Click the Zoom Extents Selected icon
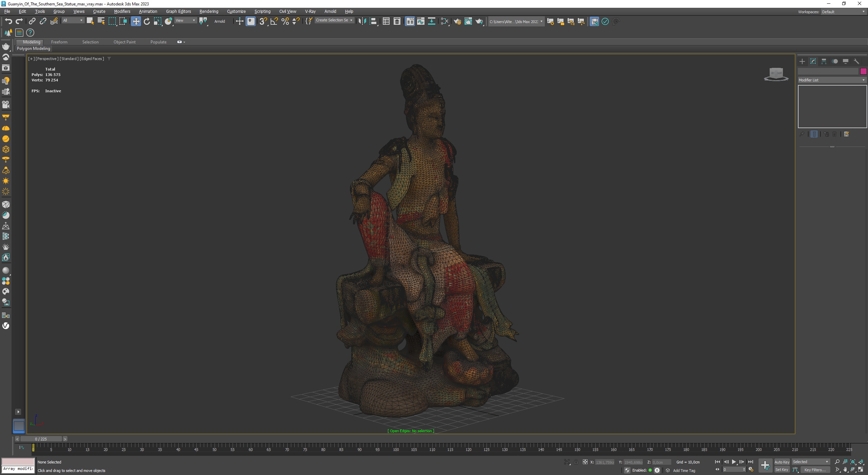The height and width of the screenshot is (475, 868). pos(853,462)
